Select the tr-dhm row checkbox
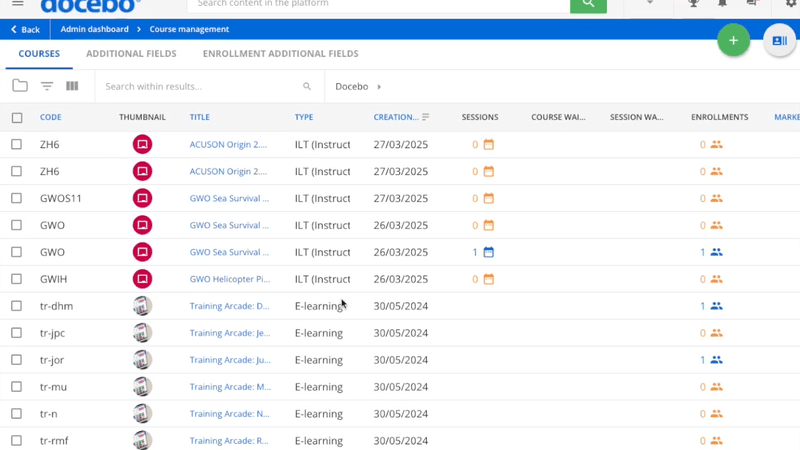 pyautogui.click(x=16, y=306)
